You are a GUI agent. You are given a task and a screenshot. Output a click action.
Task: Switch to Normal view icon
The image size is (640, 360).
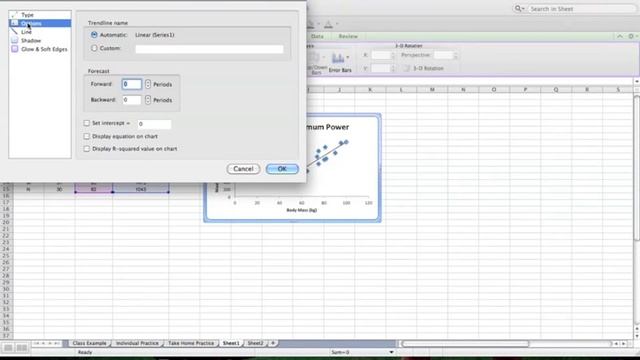click(x=8, y=348)
